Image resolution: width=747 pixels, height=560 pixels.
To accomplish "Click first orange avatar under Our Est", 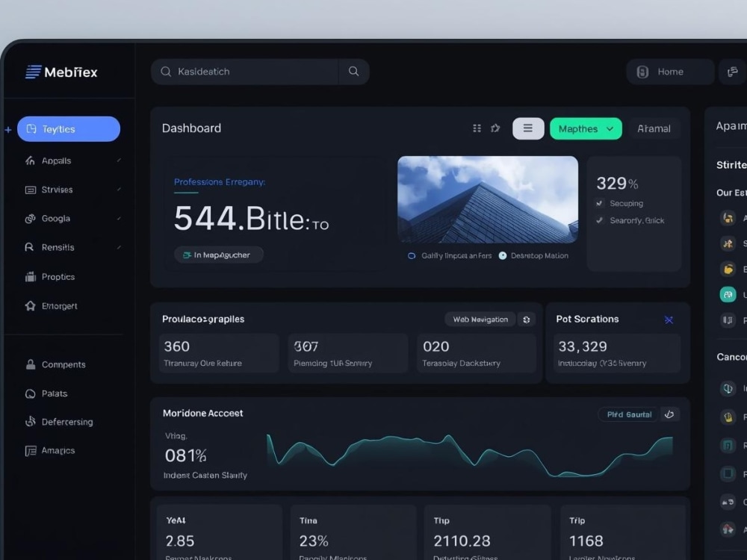I will click(728, 218).
